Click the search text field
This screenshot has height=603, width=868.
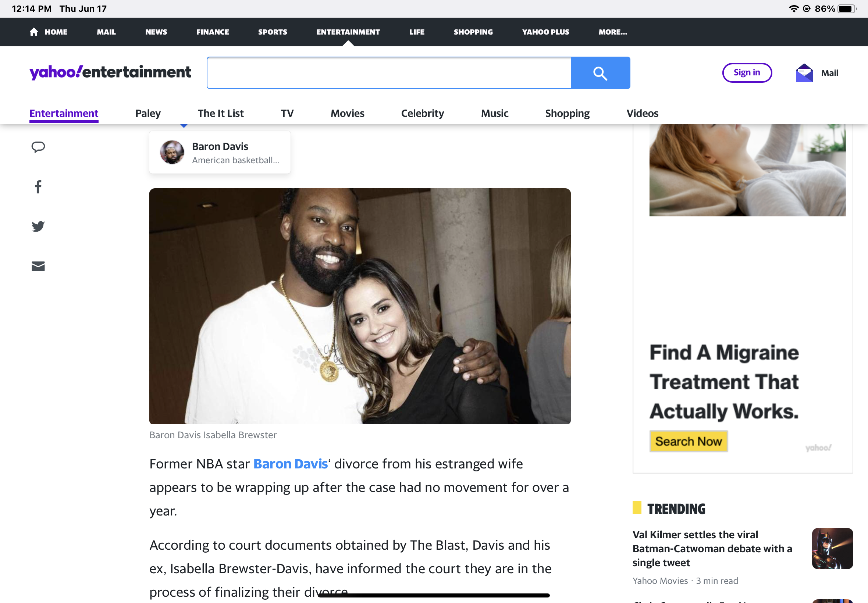tap(389, 73)
